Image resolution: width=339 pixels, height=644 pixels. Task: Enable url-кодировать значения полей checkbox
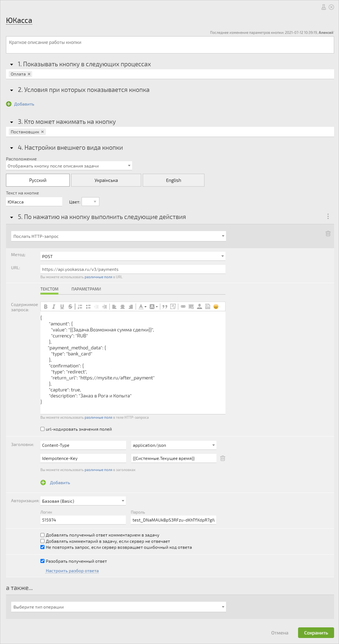point(43,429)
